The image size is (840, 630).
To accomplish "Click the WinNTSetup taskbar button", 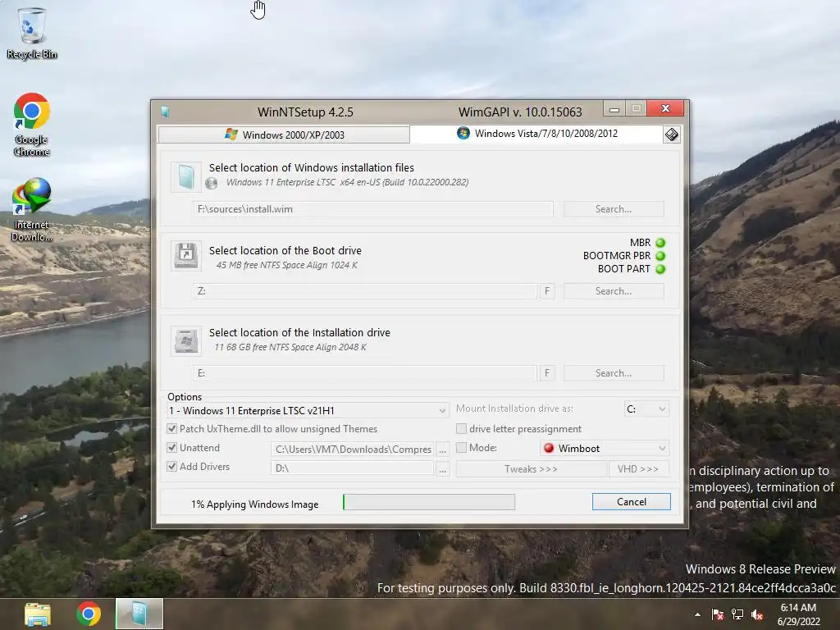I will (x=139, y=614).
